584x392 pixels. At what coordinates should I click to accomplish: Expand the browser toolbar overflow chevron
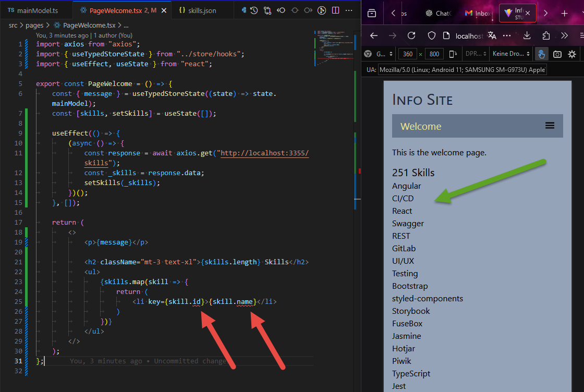point(564,35)
